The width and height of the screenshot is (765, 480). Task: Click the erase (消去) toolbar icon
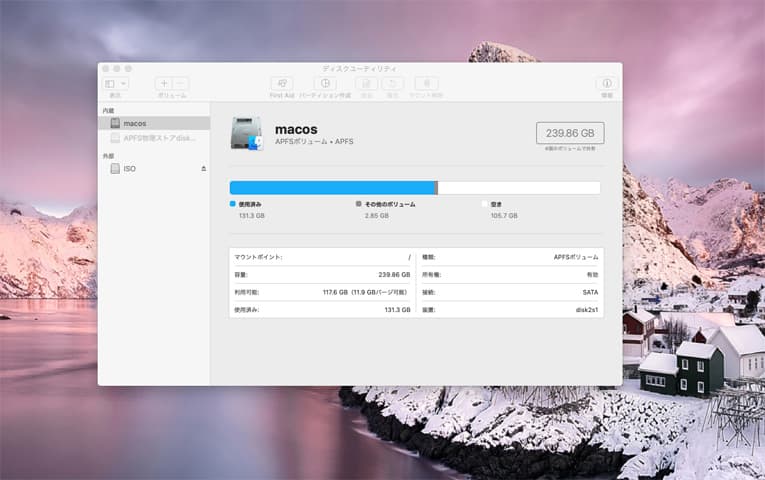tap(365, 83)
